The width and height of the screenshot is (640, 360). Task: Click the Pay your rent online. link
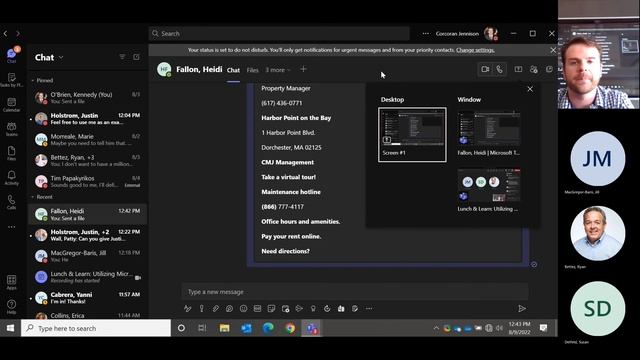coord(291,236)
